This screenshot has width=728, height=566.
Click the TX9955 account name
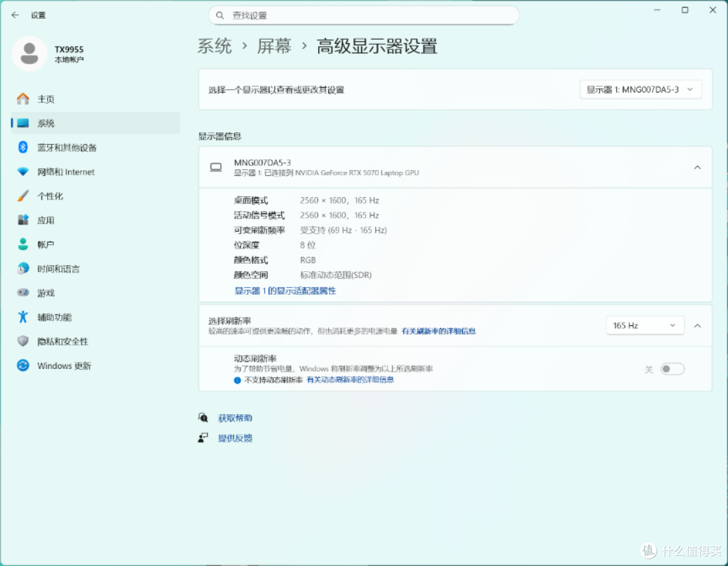(x=69, y=49)
